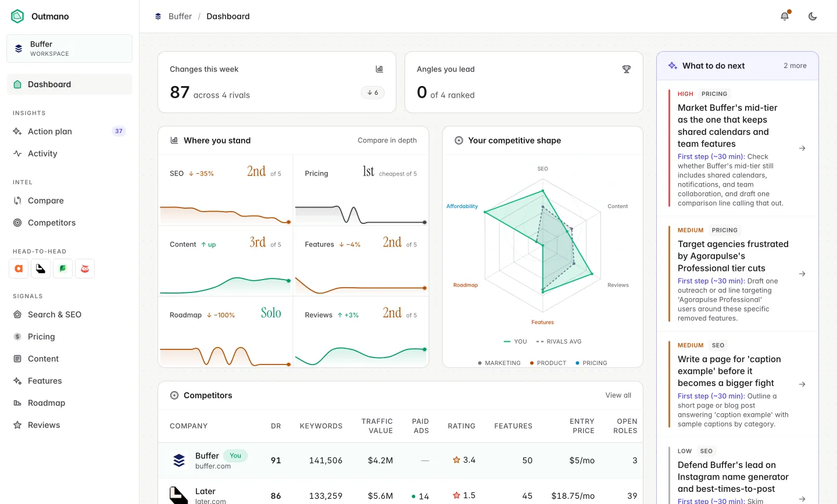The image size is (837, 504).
Task: Click MARKETING legend dot
Action: tap(480, 363)
